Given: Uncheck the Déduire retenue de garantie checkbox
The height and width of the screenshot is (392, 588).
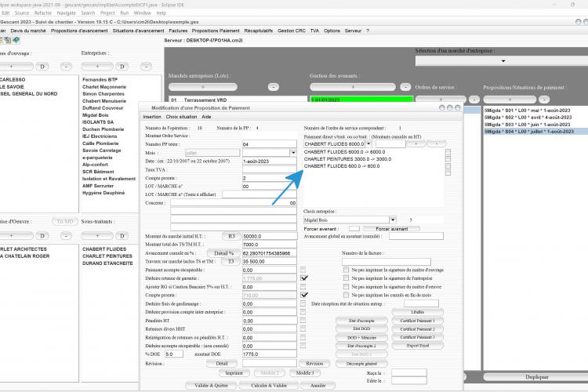Looking at the screenshot, I should (303, 278).
